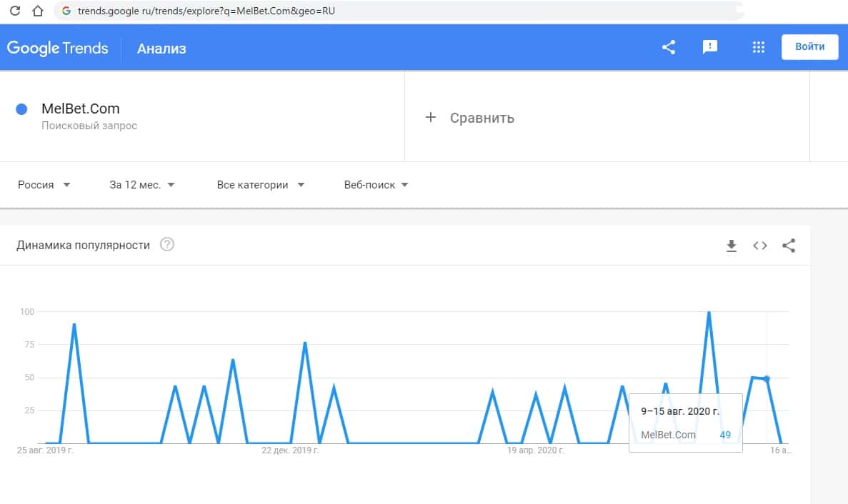
Task: Download the popularity chart as CSV
Action: click(x=731, y=246)
